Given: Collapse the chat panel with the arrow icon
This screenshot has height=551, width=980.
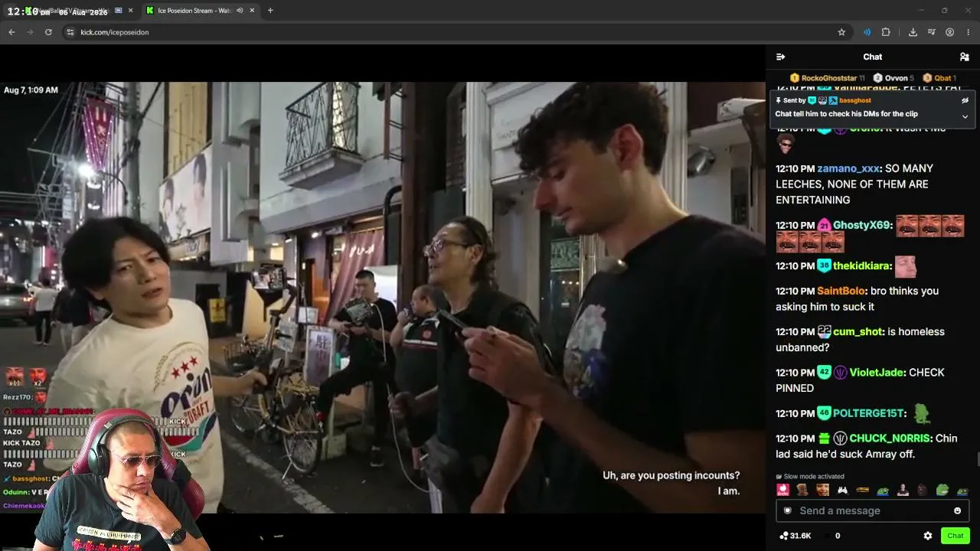Looking at the screenshot, I should [x=780, y=57].
